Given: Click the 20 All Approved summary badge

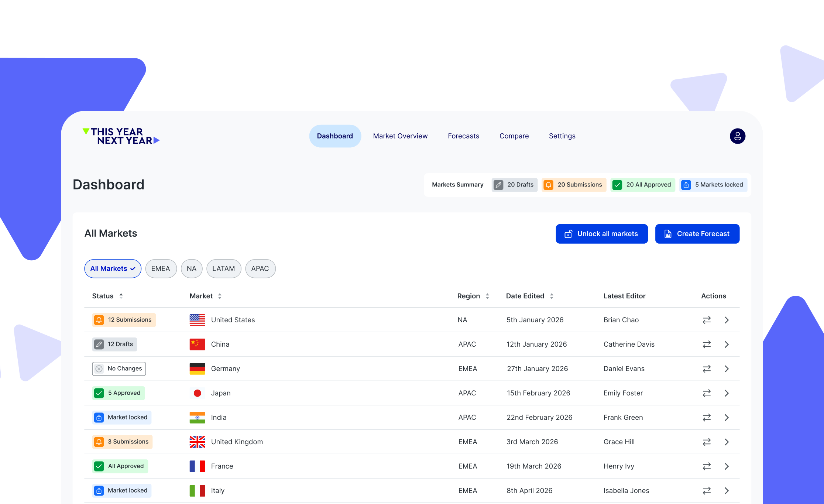Looking at the screenshot, I should [x=642, y=185].
